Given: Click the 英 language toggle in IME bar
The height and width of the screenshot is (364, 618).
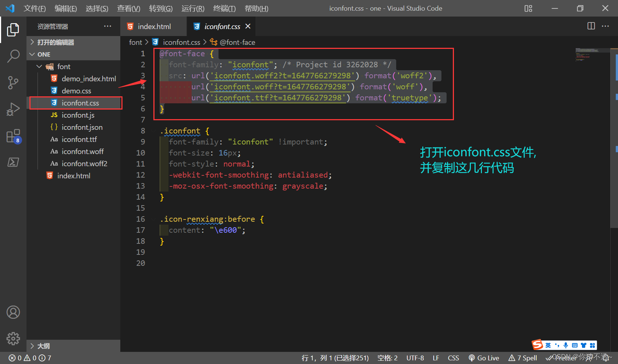Looking at the screenshot, I should [x=548, y=345].
